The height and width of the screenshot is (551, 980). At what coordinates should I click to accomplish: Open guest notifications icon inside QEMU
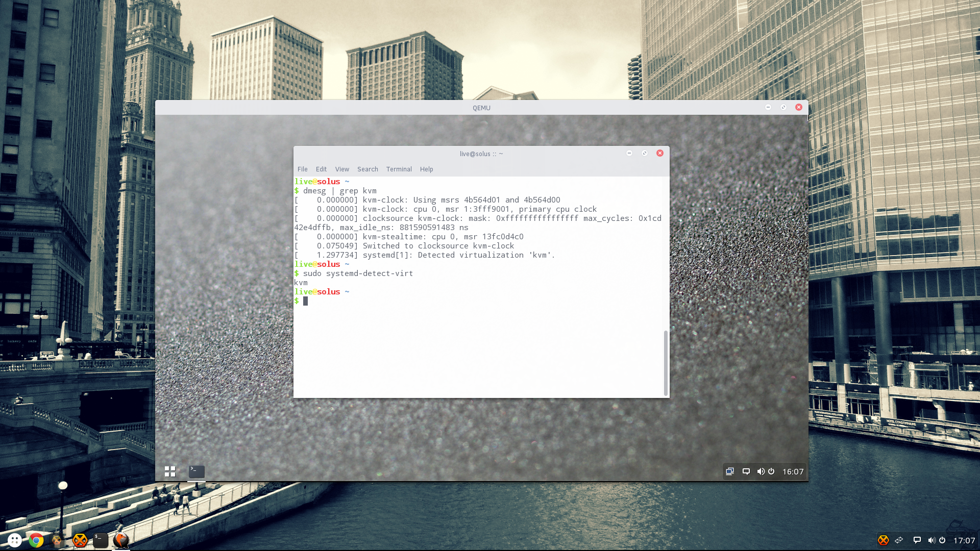746,471
